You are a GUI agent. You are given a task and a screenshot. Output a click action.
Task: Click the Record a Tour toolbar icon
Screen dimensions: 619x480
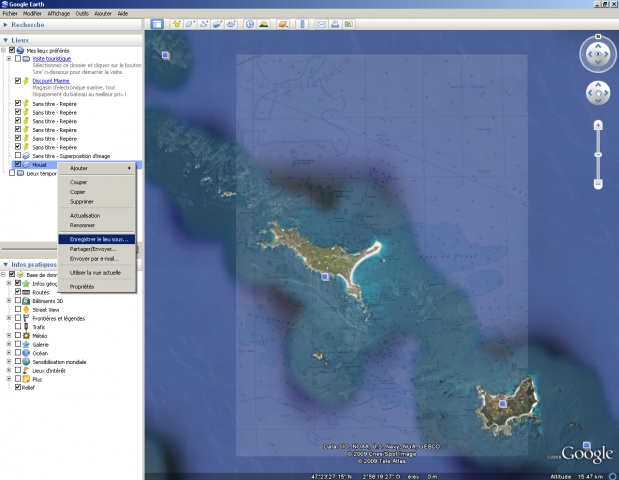tap(231, 24)
